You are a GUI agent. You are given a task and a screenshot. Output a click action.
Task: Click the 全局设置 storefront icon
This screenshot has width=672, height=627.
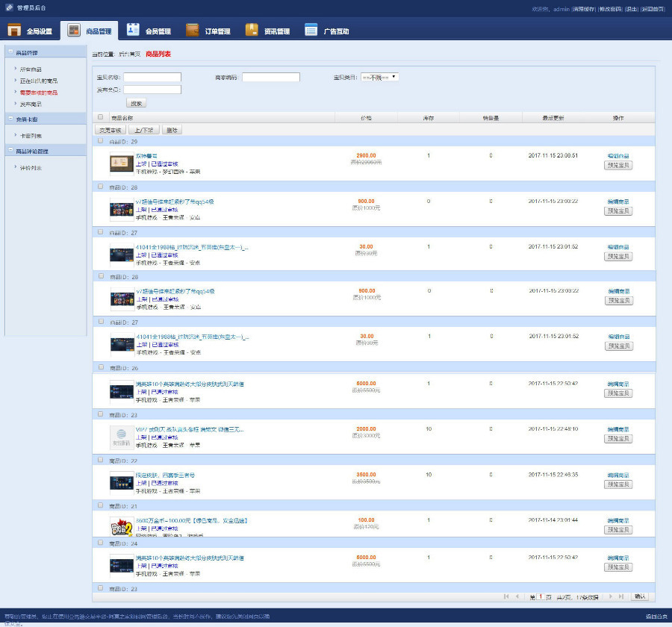click(x=14, y=31)
